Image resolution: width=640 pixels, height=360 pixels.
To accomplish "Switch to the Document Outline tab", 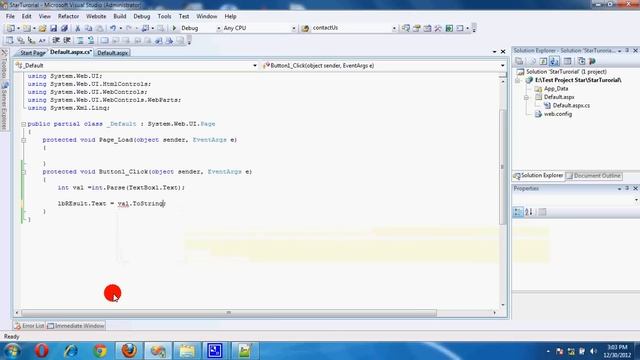I will [x=594, y=176].
